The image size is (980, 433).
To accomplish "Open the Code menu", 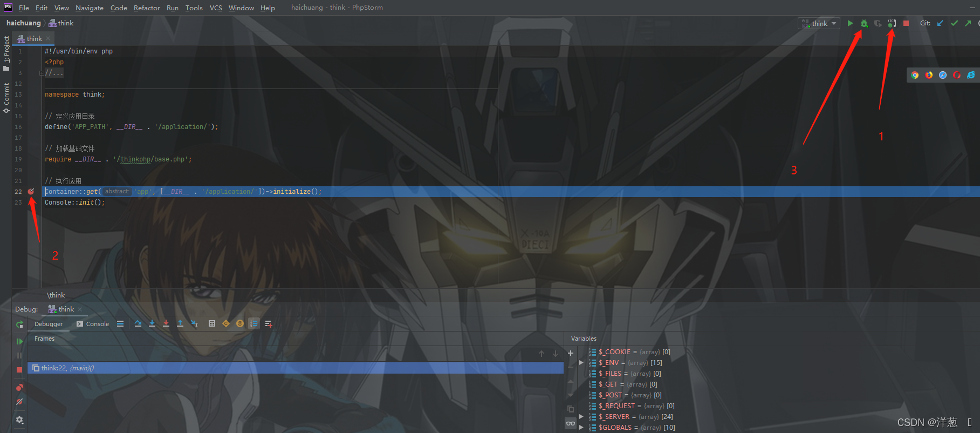I will [119, 8].
